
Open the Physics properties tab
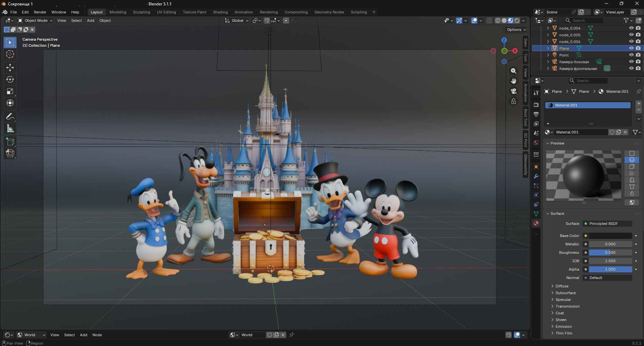(536, 195)
